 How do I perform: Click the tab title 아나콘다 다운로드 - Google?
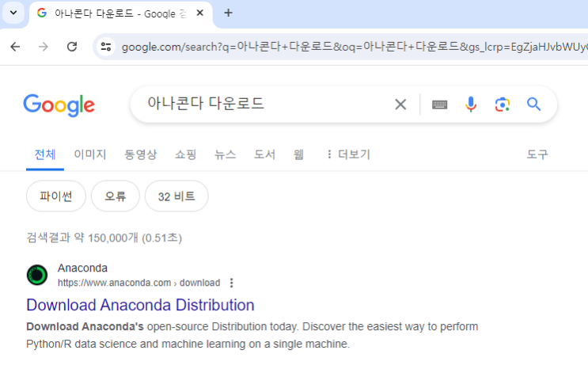[x=120, y=13]
